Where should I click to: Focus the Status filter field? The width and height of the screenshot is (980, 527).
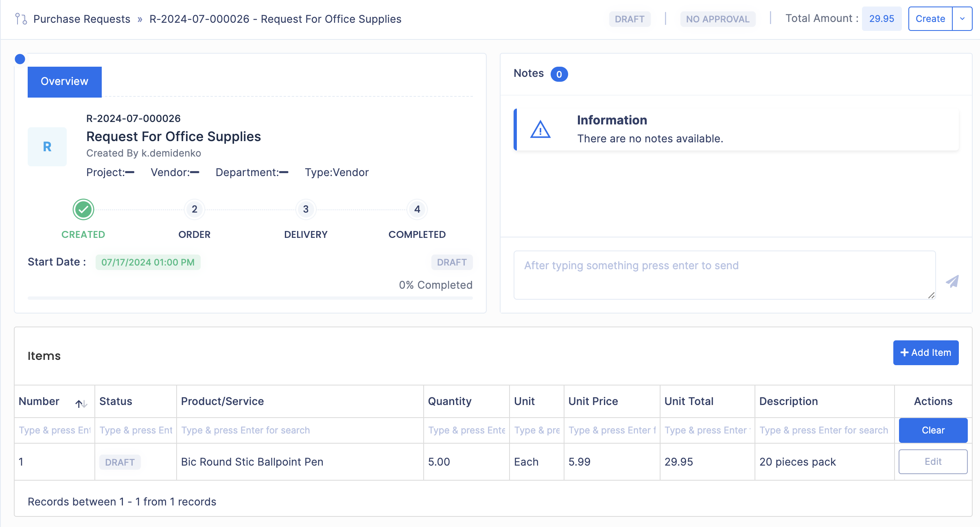click(x=136, y=430)
